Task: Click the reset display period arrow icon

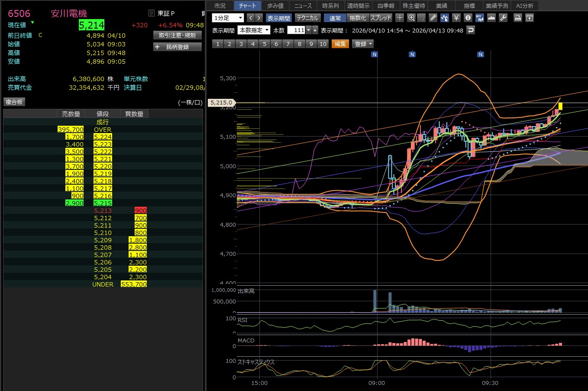Action: click(x=471, y=30)
